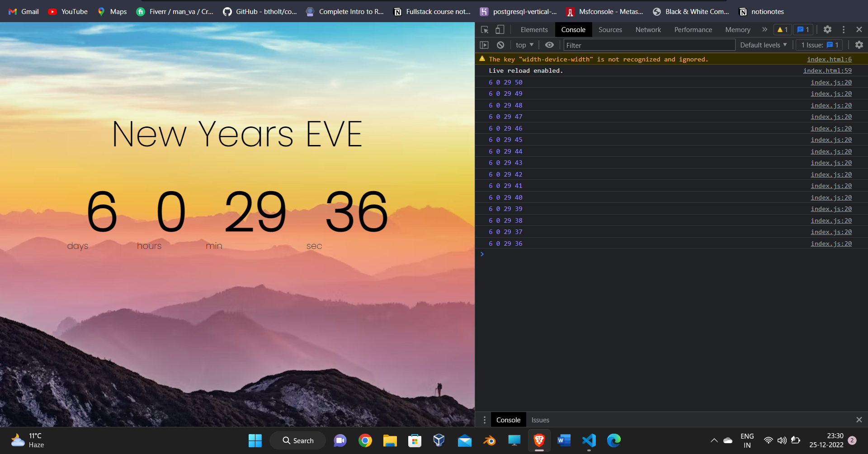Image resolution: width=868 pixels, height=454 pixels.
Task: Click the 1 Issue button
Action: pyautogui.click(x=819, y=45)
